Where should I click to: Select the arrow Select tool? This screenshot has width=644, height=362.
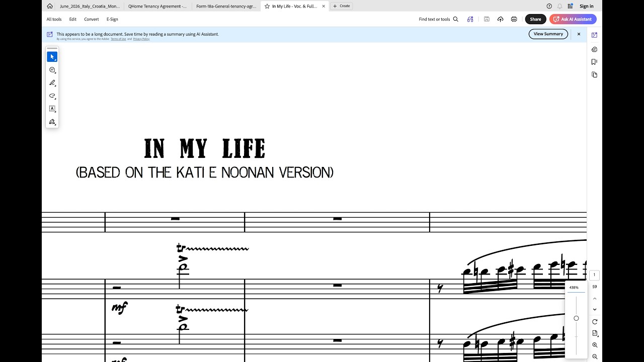[x=52, y=57]
